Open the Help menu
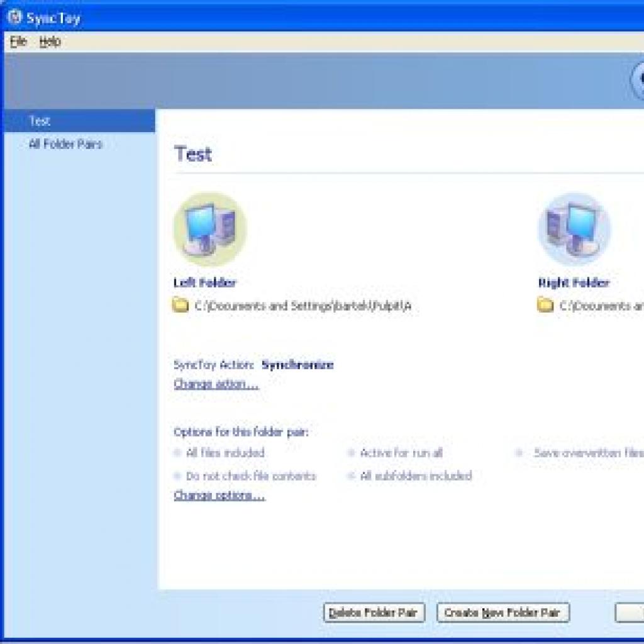644x644 pixels. (x=50, y=42)
